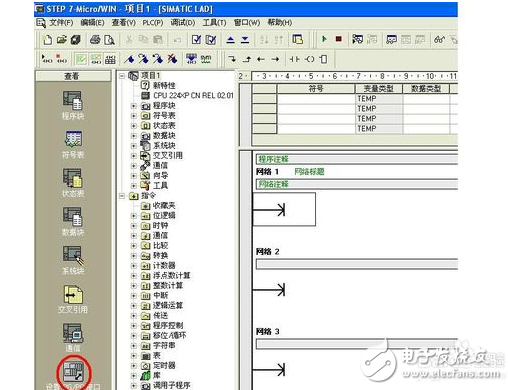Open the 工具(T) menu
The height and width of the screenshot is (390, 508).
click(214, 23)
